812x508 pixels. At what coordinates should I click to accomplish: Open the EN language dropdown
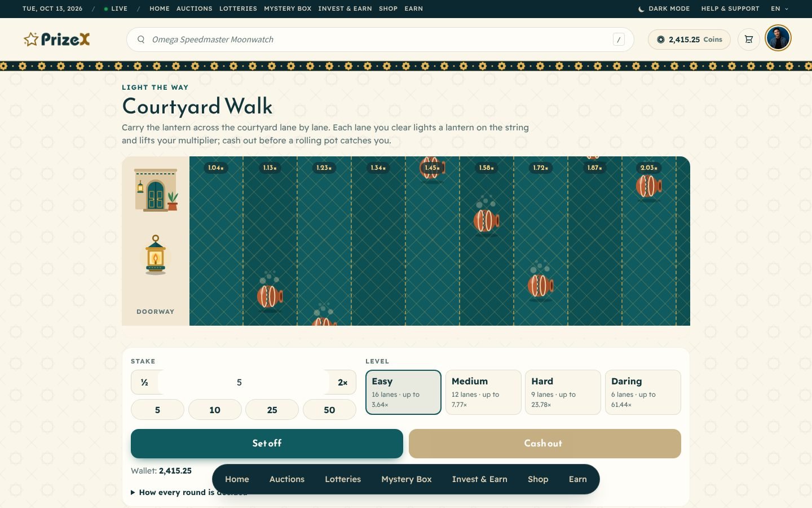coord(780,8)
